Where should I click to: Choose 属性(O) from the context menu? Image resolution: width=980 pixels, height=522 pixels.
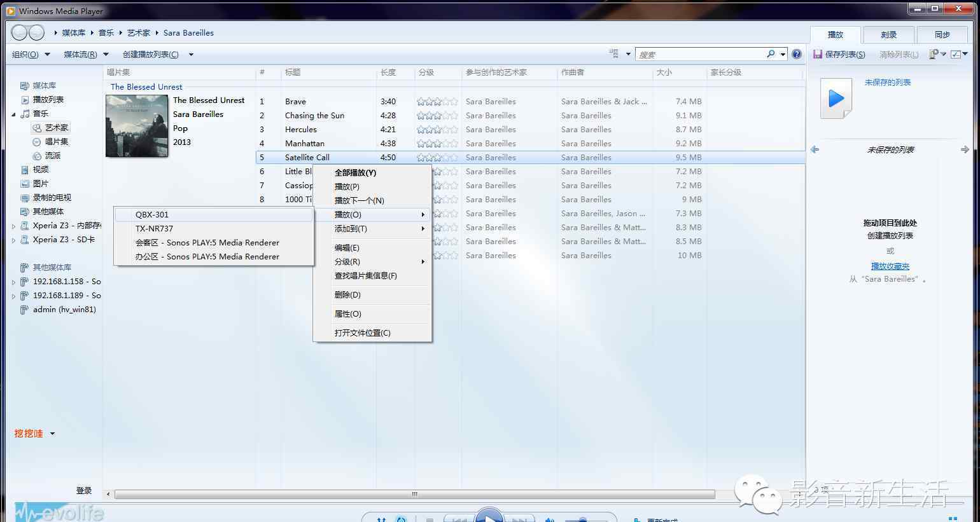click(373, 313)
